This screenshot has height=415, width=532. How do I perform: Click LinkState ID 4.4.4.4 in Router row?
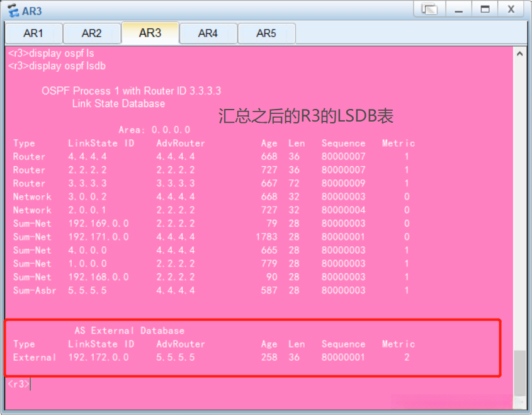coord(88,156)
